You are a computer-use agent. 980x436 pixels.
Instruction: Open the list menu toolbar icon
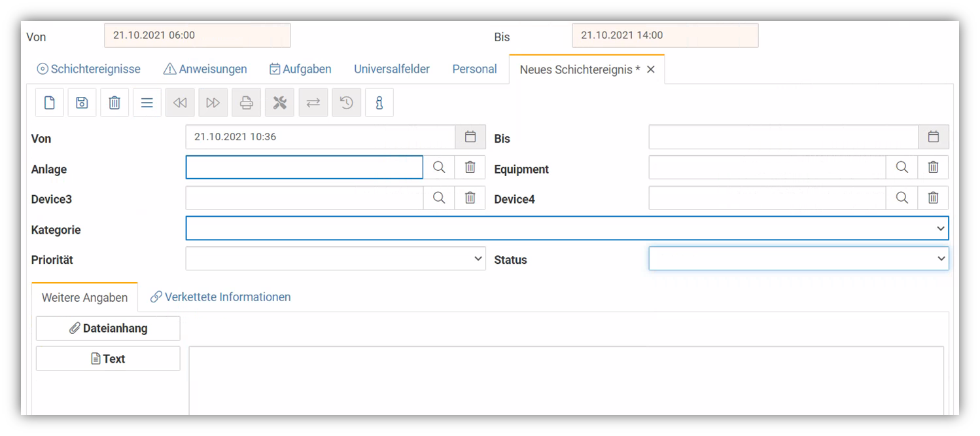147,103
